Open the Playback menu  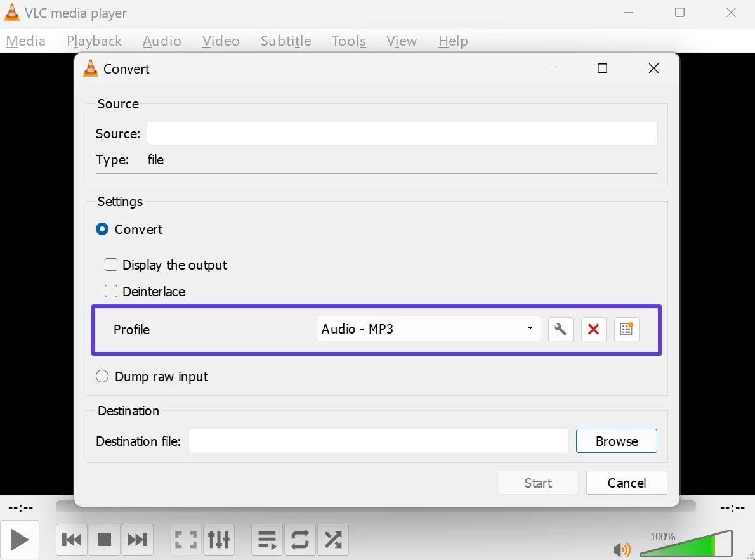pyautogui.click(x=95, y=41)
